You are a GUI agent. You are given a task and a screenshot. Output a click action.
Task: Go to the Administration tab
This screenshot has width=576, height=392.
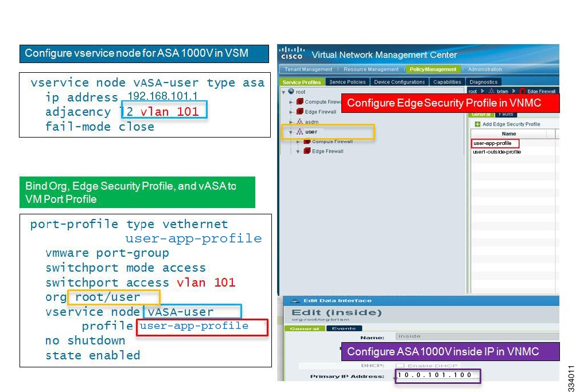click(x=485, y=69)
